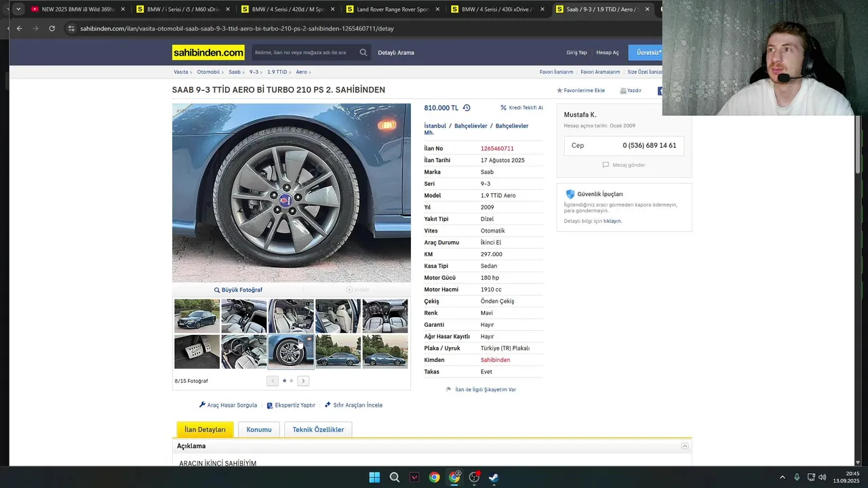Open the site information icon in address bar
This screenshot has height=488, width=868.
[71, 28]
